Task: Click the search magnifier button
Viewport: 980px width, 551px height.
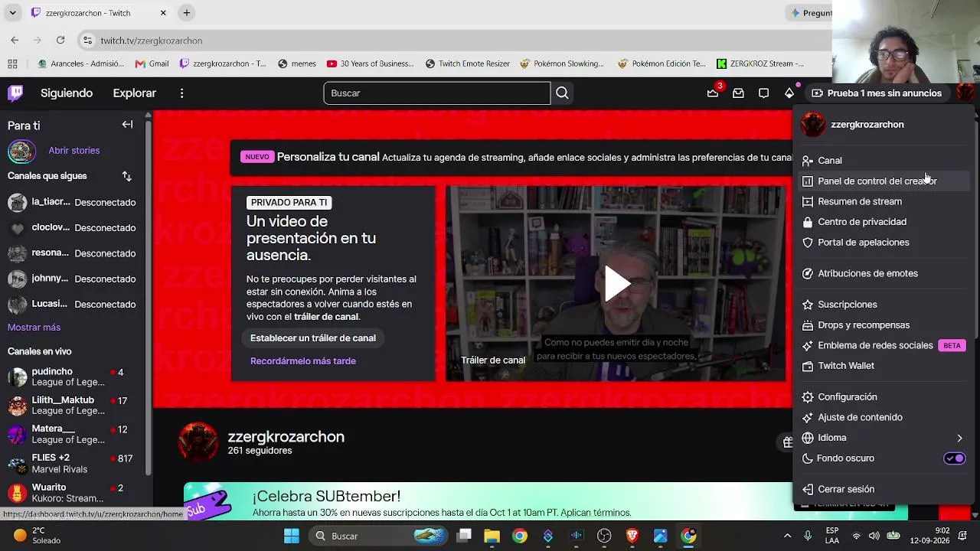Action: (x=562, y=93)
